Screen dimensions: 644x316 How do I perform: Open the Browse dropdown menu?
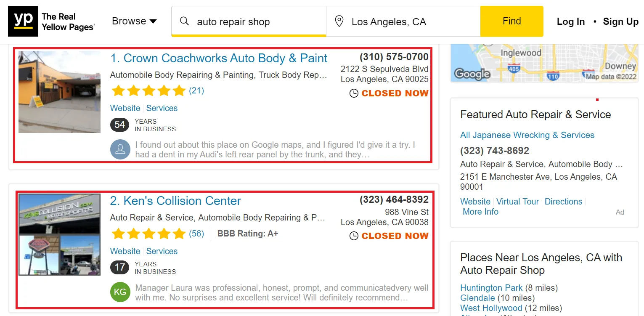point(134,21)
